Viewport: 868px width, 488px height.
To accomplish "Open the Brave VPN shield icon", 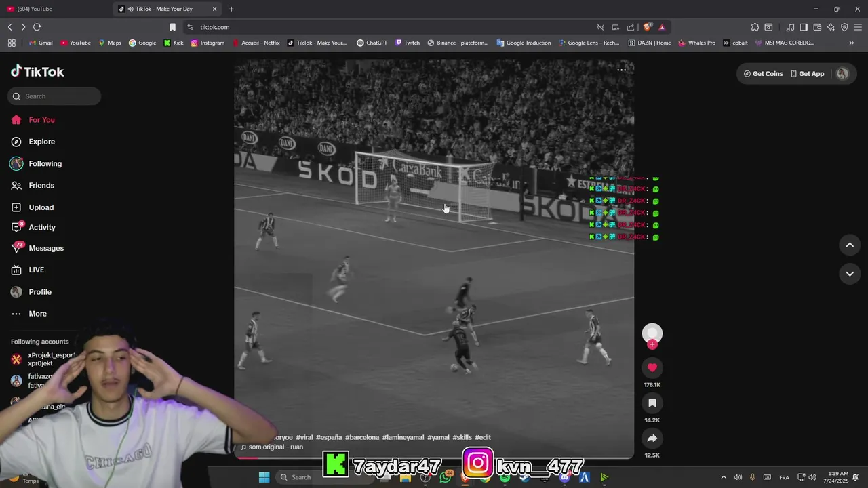I will (844, 27).
